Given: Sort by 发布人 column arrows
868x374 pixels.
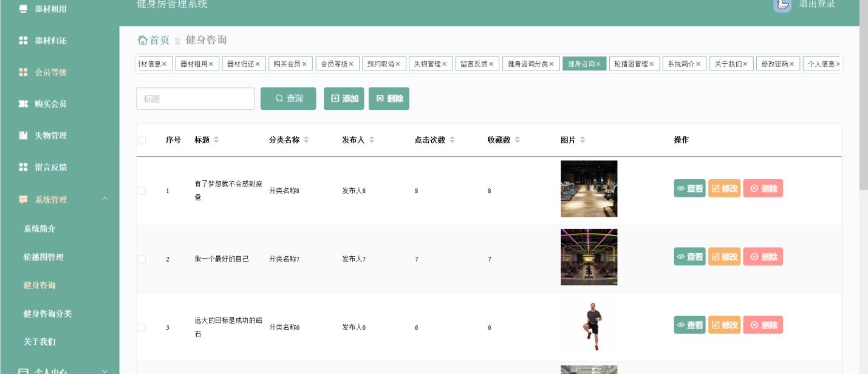Looking at the screenshot, I should click(x=372, y=140).
